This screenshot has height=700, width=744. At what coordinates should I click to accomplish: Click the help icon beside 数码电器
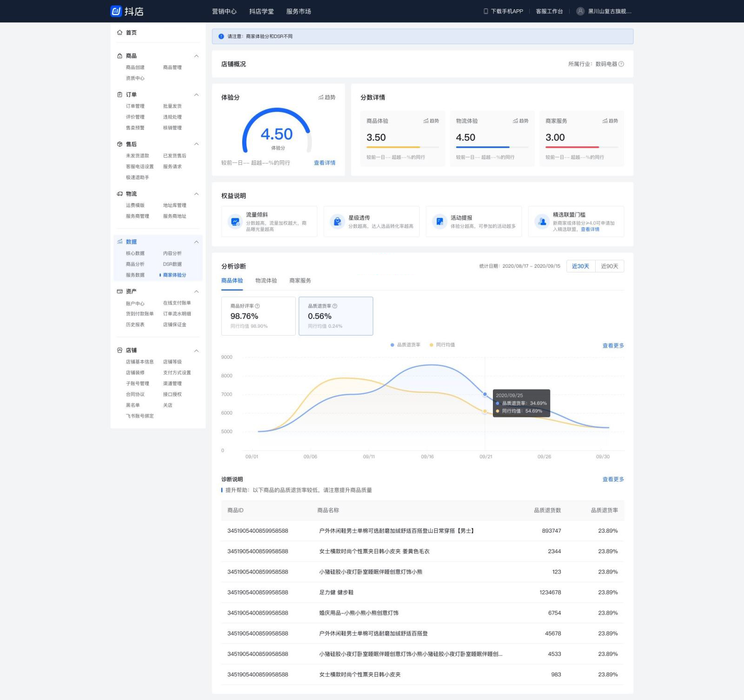(621, 64)
